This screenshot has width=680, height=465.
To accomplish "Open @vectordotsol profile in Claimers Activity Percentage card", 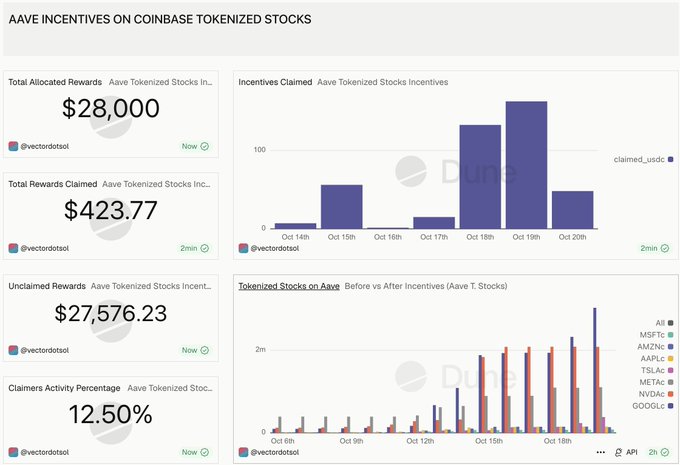I will (x=45, y=452).
